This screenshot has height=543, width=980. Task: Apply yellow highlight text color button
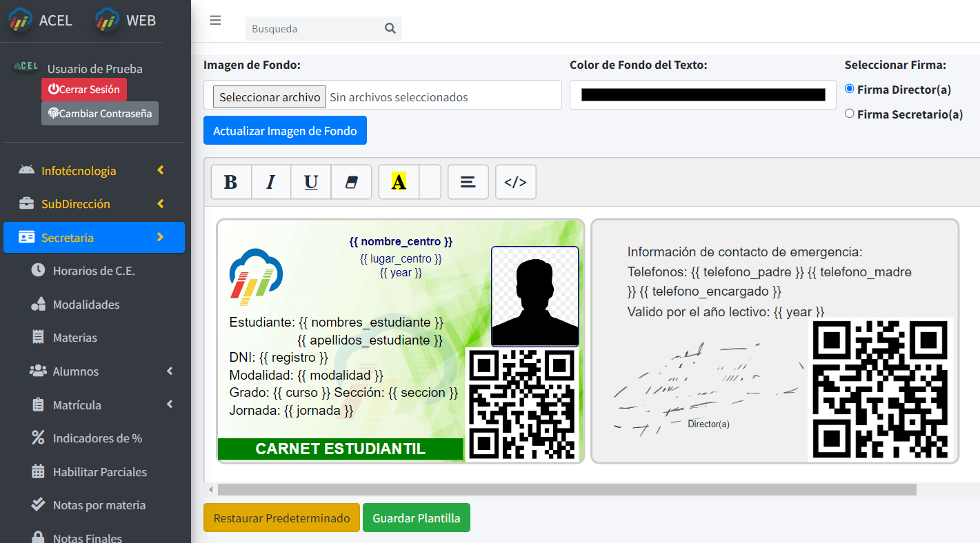(399, 182)
